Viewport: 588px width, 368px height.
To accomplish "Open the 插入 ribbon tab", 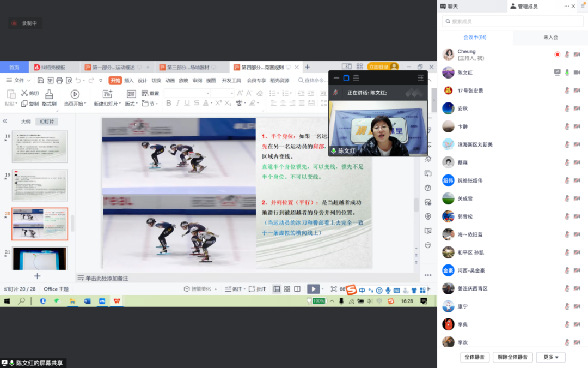I will [128, 80].
